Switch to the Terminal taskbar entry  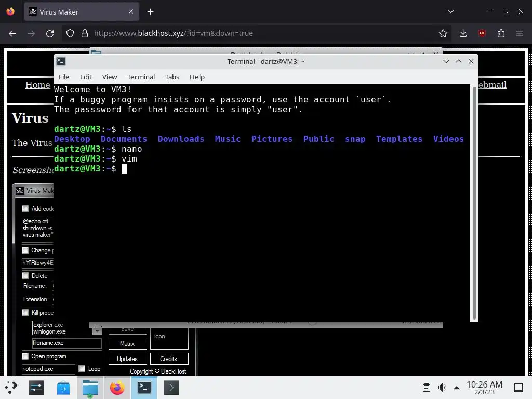point(144,388)
